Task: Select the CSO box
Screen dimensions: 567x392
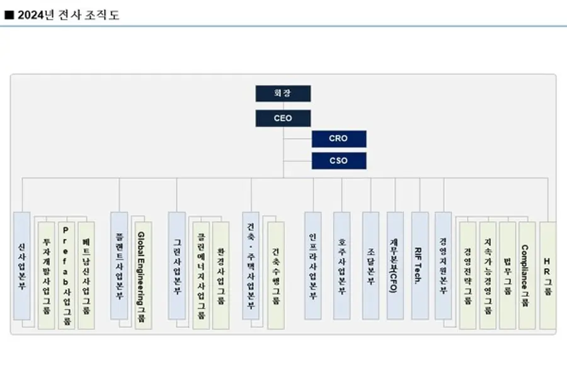Action: 338,161
